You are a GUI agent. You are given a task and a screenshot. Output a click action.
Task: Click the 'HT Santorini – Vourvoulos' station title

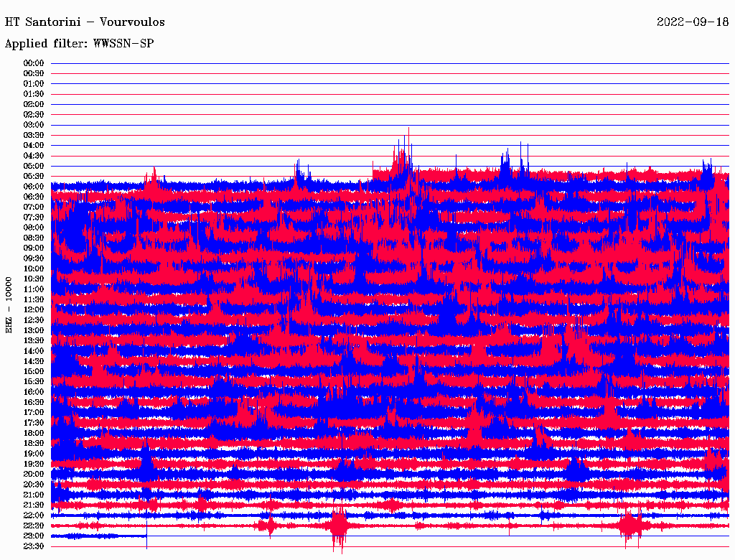click(85, 22)
